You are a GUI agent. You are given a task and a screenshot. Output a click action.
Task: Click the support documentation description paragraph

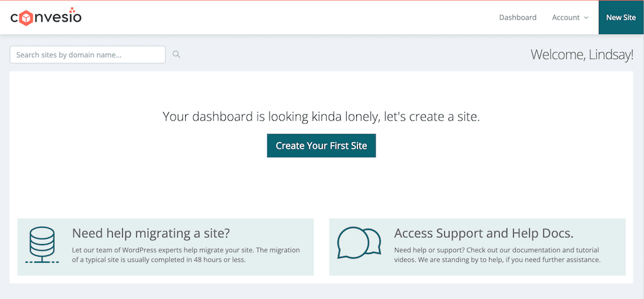pos(497,255)
